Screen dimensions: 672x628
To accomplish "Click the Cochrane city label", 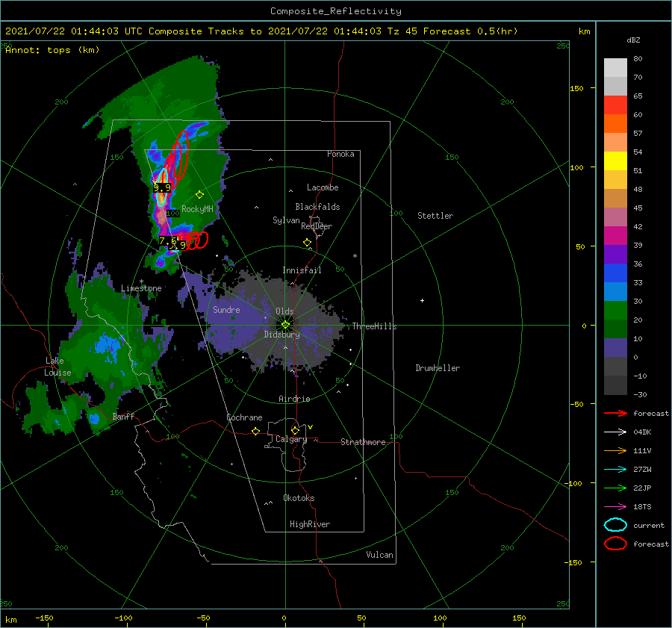I will 244,417.
